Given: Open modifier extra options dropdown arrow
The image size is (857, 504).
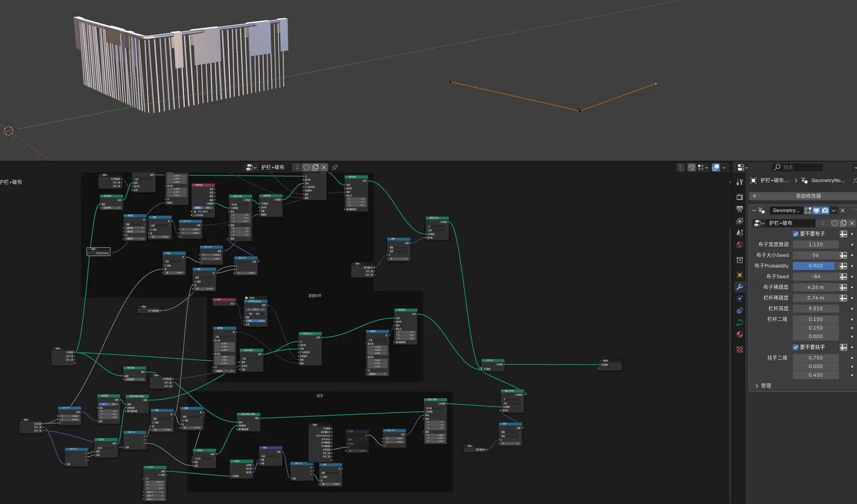Looking at the screenshot, I should [x=834, y=210].
